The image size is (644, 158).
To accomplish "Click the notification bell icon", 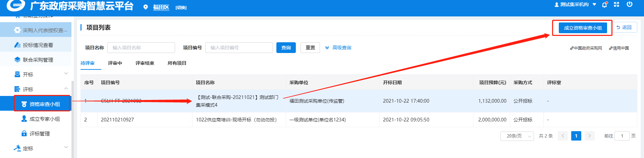I will [x=604, y=5].
